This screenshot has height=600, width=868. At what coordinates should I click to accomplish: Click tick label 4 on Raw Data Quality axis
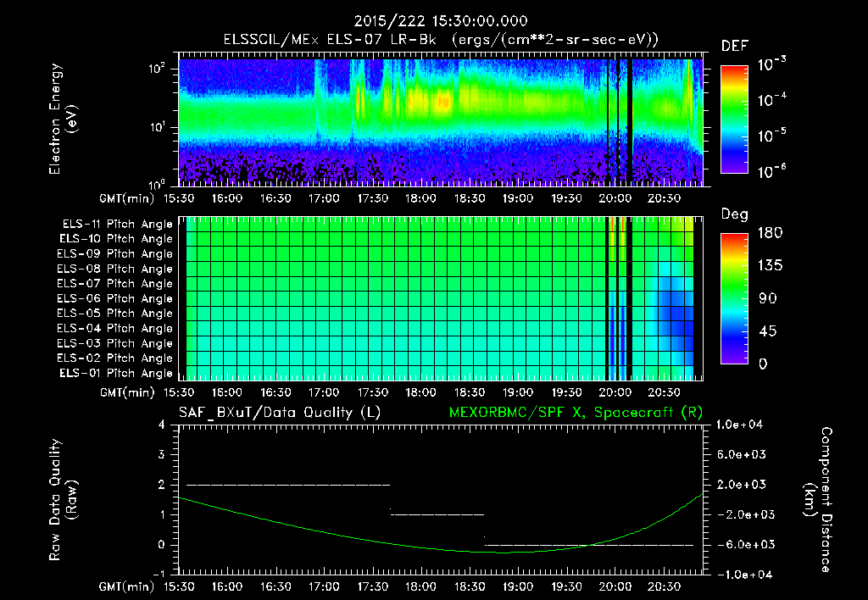pos(162,425)
